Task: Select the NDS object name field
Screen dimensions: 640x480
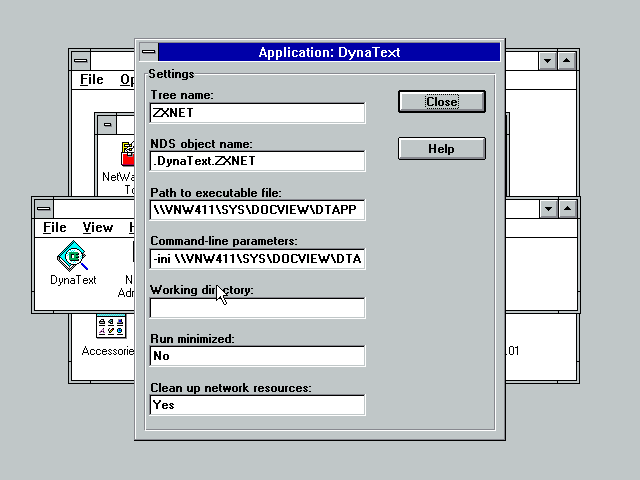Action: pos(257,161)
